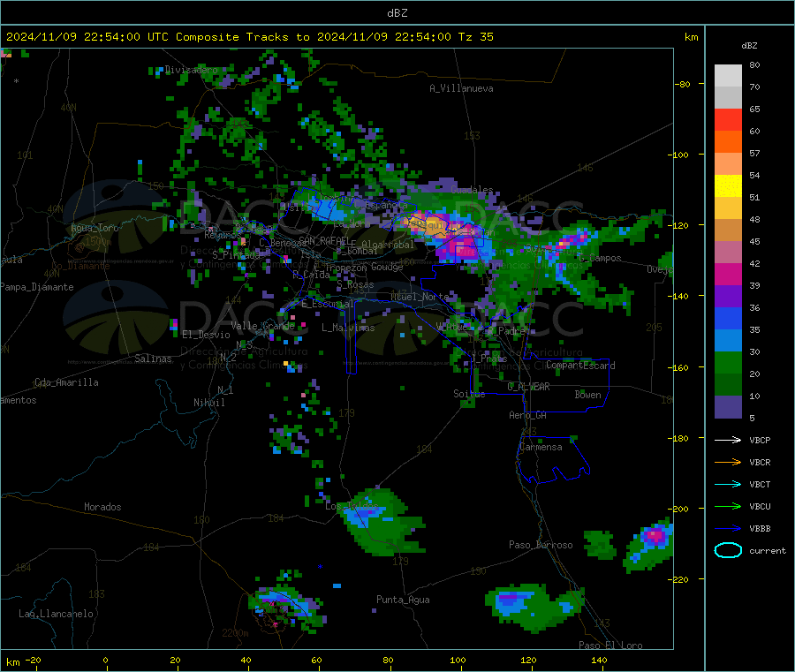The width and height of the screenshot is (795, 672).
Task: Click the 60 km tick on the bottom axis
Action: tap(316, 660)
